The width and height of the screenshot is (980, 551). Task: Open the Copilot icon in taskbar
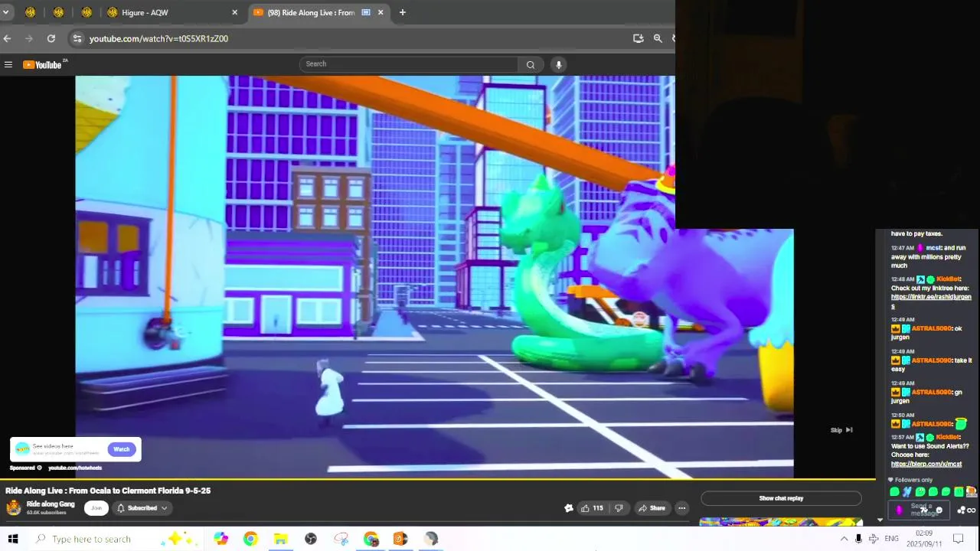(220, 539)
